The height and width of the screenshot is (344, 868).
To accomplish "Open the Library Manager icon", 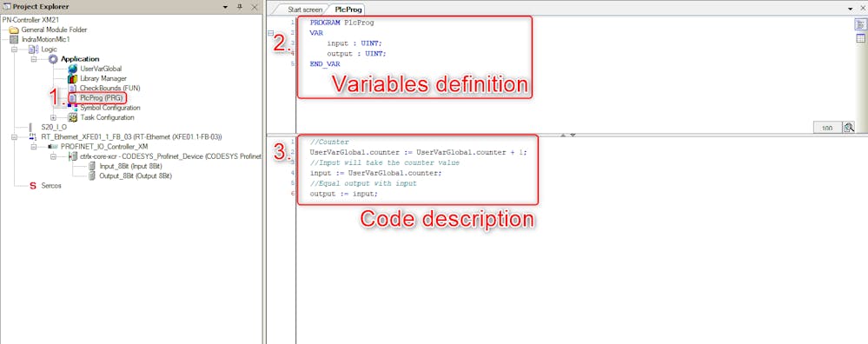I will point(72,78).
